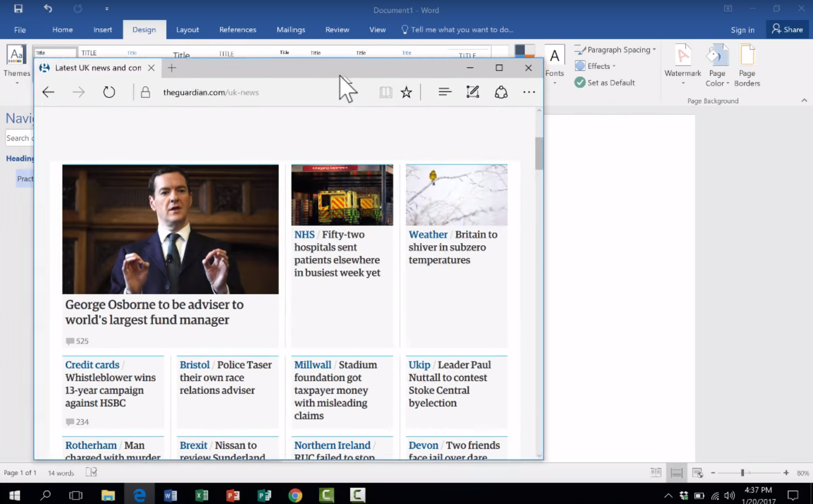Screen dimensions: 813x504
Task: Toggle Edge reading view
Action: click(386, 92)
